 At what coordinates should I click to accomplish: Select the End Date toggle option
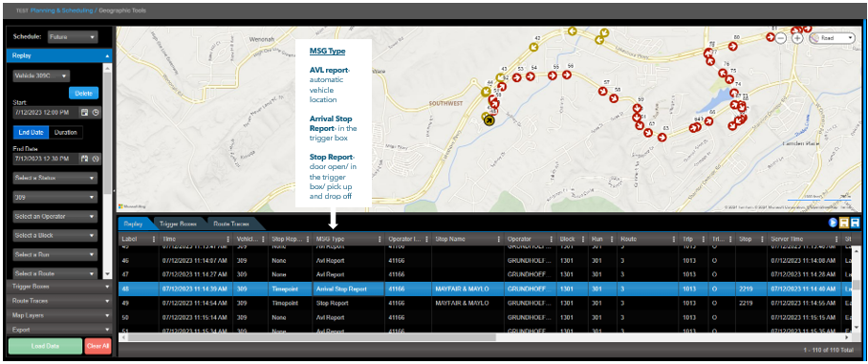click(31, 133)
